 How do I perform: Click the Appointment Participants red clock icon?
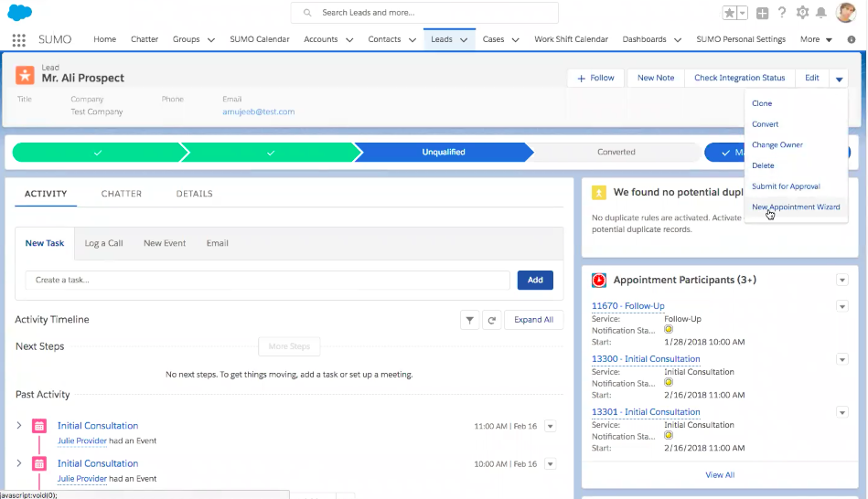[x=599, y=281]
